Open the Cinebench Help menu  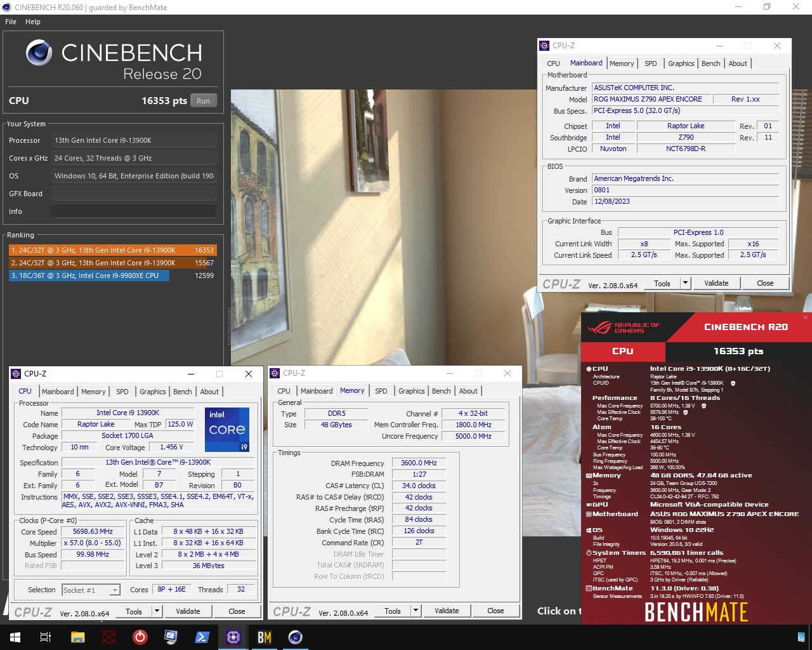(33, 22)
